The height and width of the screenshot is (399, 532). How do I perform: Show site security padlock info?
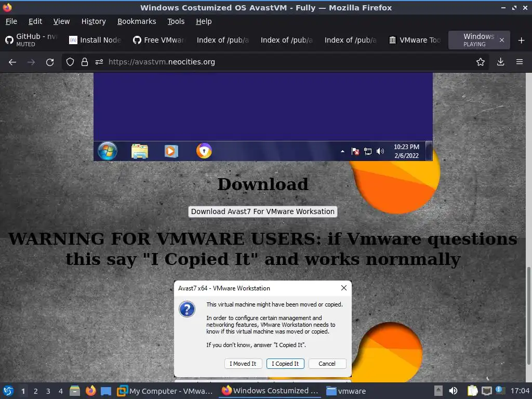[x=85, y=62]
